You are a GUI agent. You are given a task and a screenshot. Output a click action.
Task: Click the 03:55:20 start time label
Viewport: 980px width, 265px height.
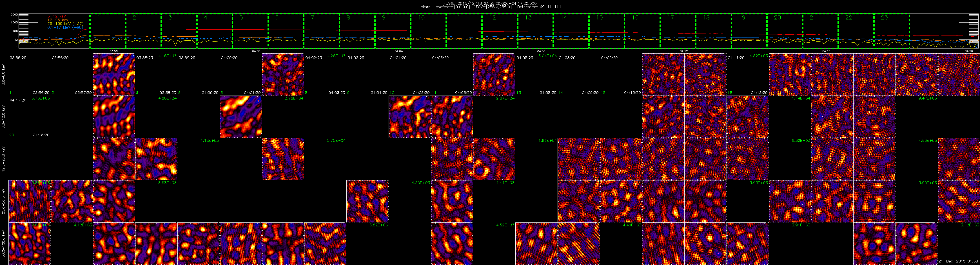tap(18, 58)
